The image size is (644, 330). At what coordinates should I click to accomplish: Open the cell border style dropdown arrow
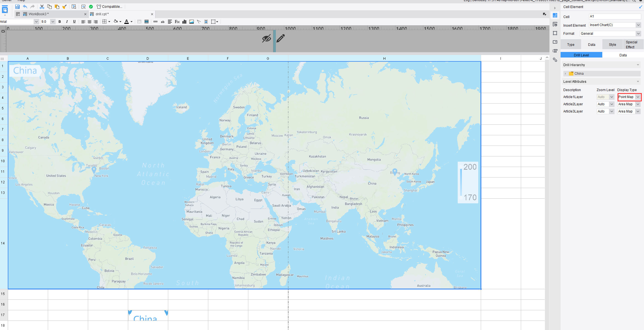point(109,22)
